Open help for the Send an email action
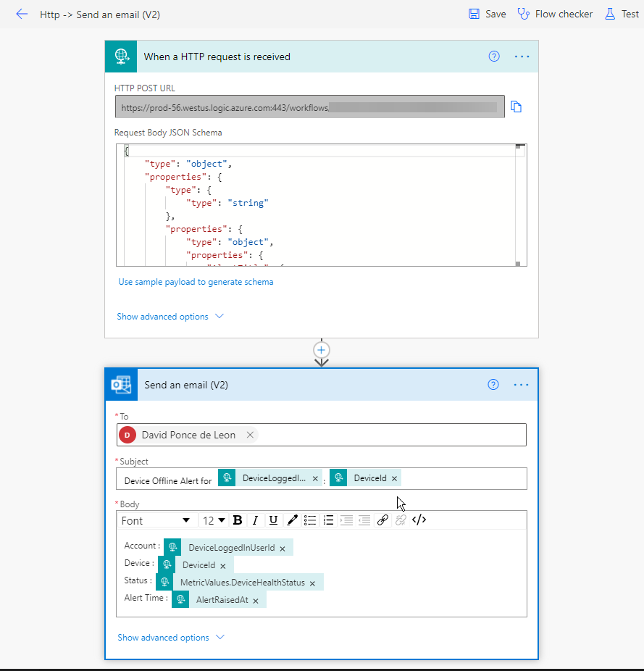Image resolution: width=644 pixels, height=671 pixels. coord(493,385)
